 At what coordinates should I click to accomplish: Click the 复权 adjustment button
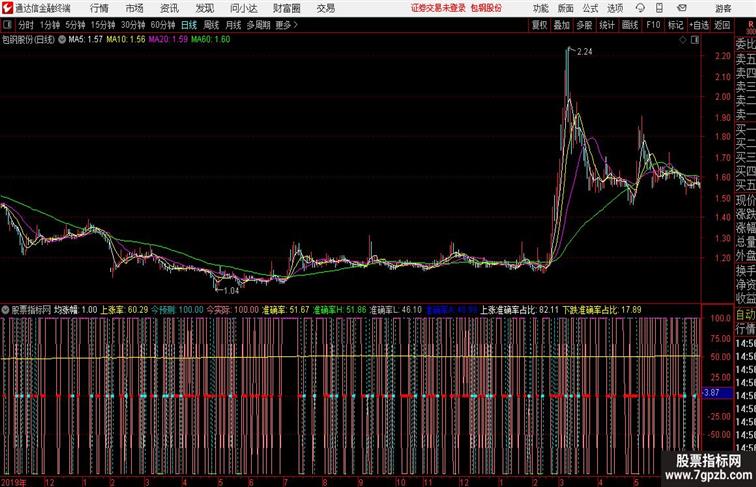click(540, 25)
